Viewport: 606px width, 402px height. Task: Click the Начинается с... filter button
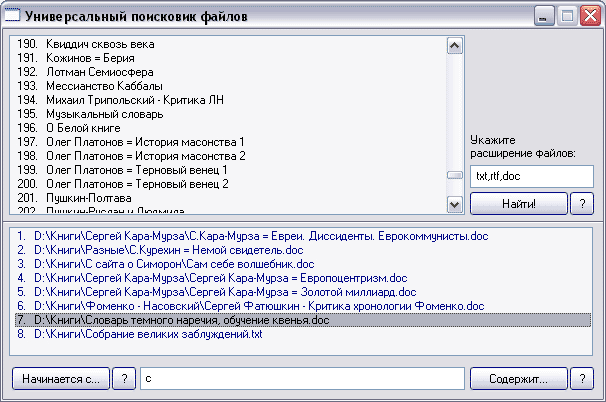pos(61,378)
